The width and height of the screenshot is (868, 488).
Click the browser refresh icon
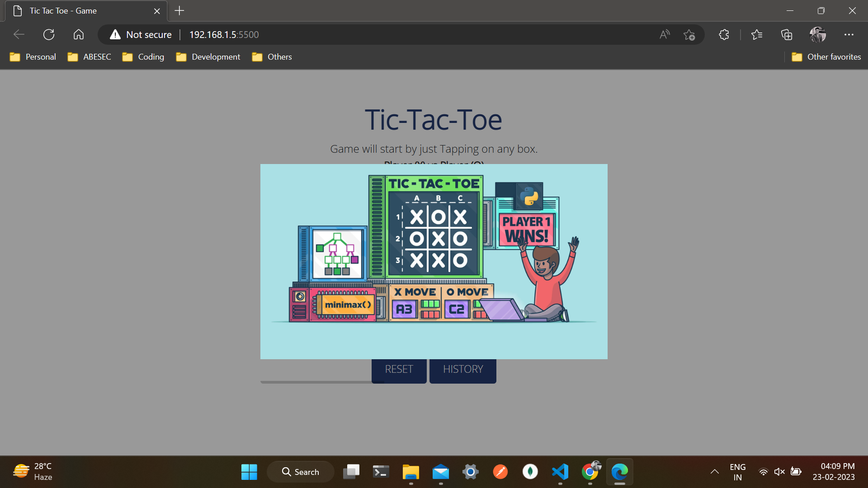[x=49, y=34]
